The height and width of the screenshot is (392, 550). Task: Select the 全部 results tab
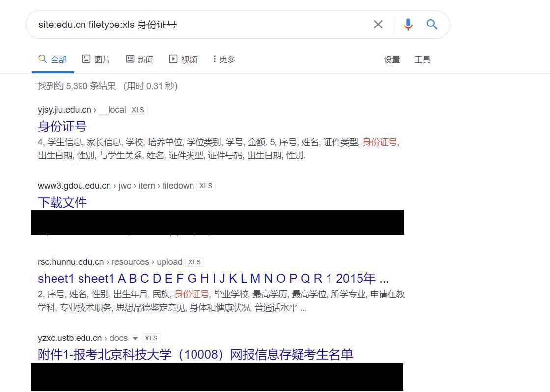pos(53,59)
